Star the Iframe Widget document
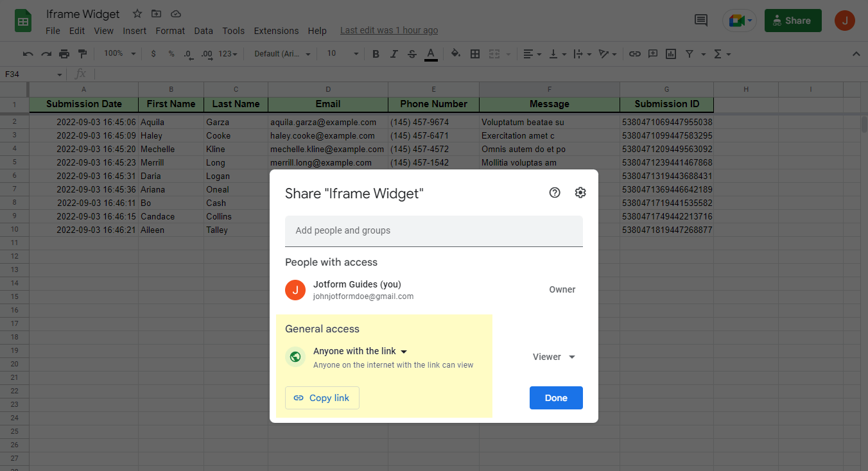The width and height of the screenshot is (868, 471). [x=137, y=13]
